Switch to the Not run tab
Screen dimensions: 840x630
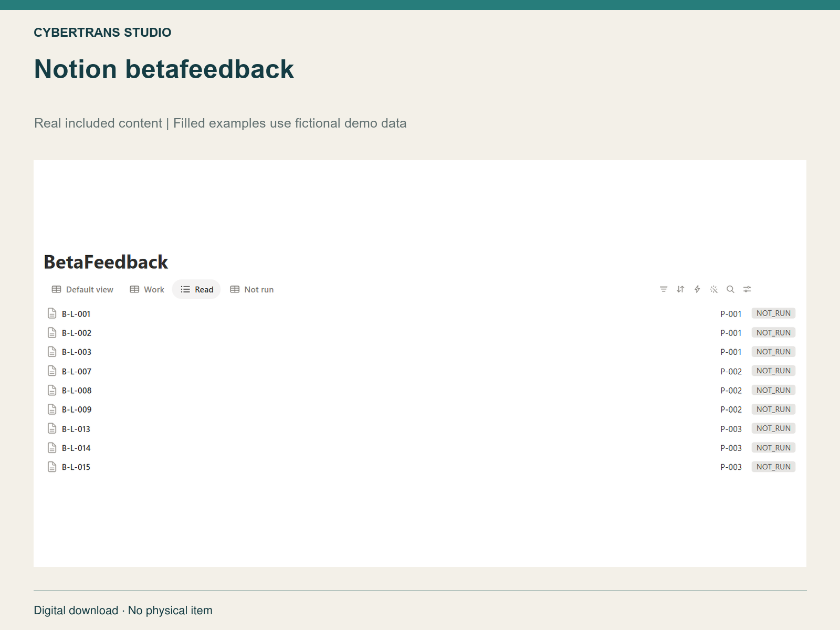pyautogui.click(x=252, y=289)
